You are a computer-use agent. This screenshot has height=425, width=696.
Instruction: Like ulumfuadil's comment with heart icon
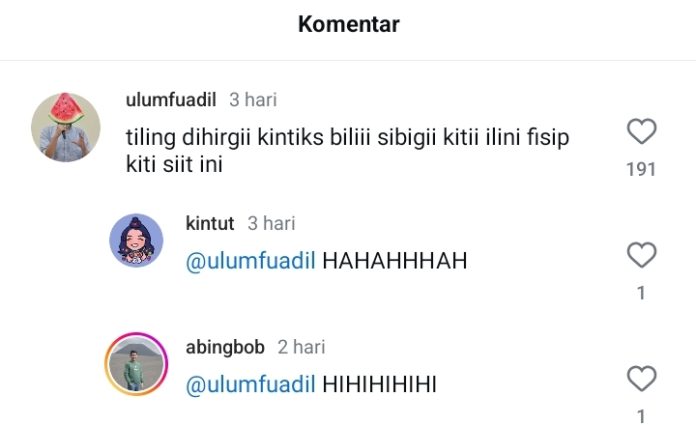click(x=641, y=131)
